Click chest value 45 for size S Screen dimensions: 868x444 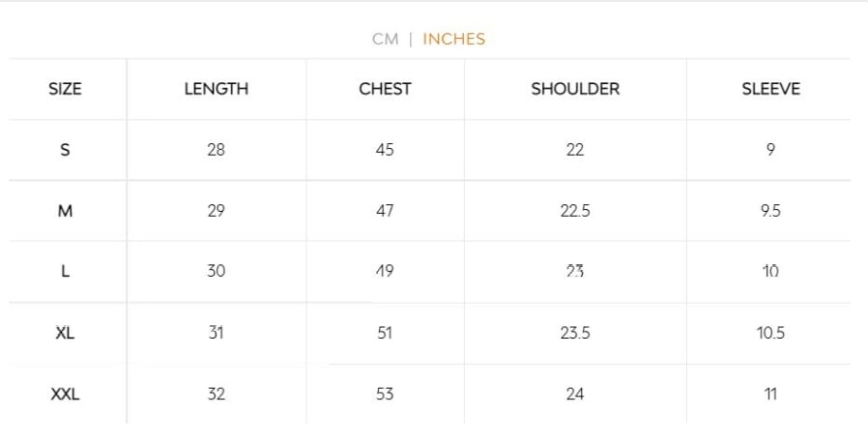(385, 150)
